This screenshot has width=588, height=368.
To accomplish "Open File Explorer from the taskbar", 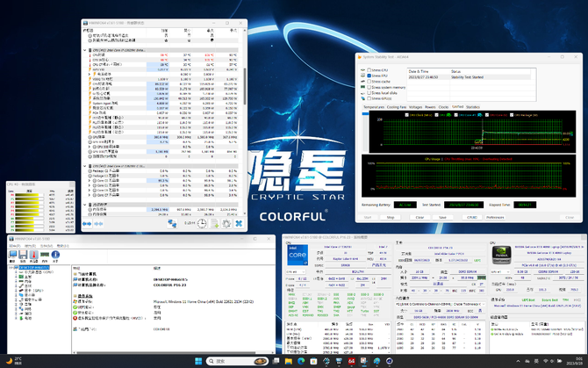I will (x=289, y=361).
